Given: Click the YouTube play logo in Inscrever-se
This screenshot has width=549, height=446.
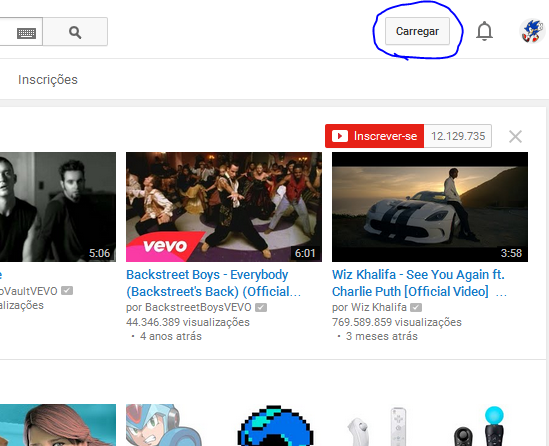Looking at the screenshot, I should 340,136.
